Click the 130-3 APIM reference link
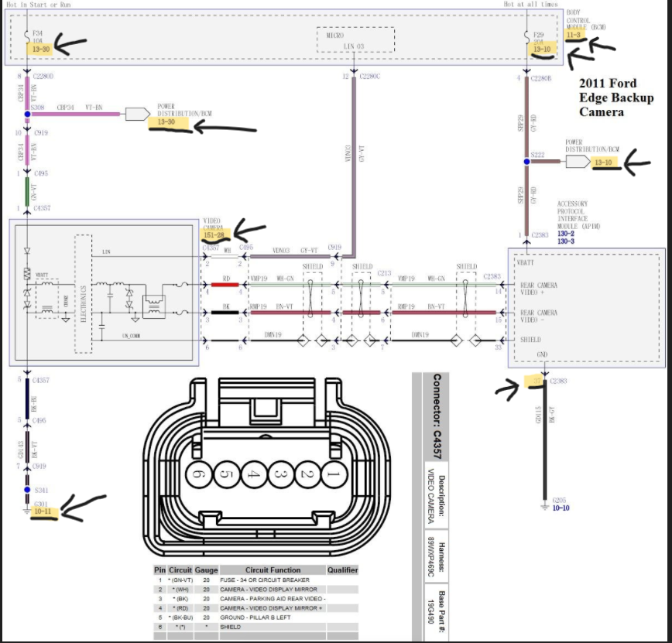This screenshot has width=672, height=643. [567, 241]
